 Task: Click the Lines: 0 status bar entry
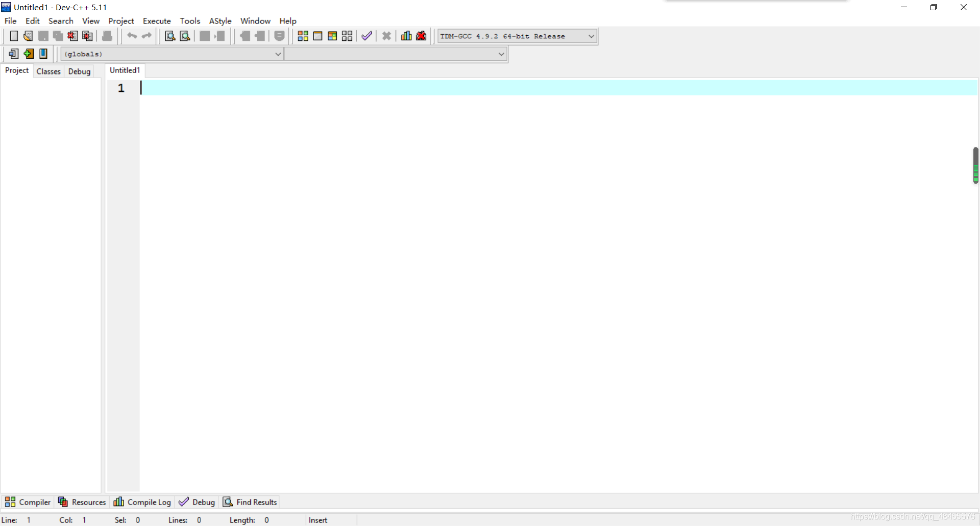[x=185, y=520]
